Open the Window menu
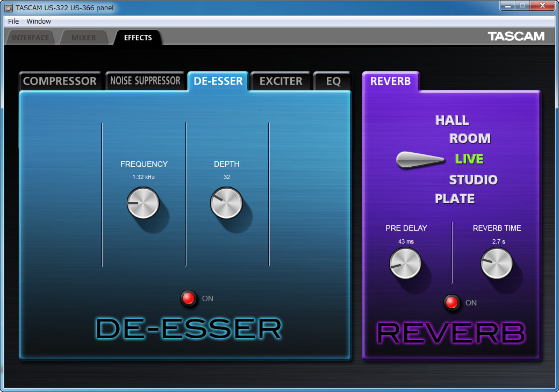559x392 pixels. (39, 22)
